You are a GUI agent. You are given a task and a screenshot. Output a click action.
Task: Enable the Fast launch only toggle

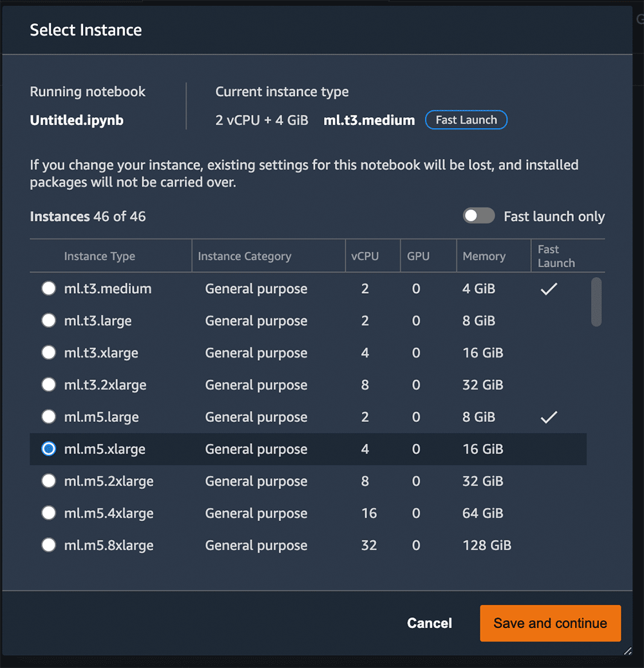point(478,216)
